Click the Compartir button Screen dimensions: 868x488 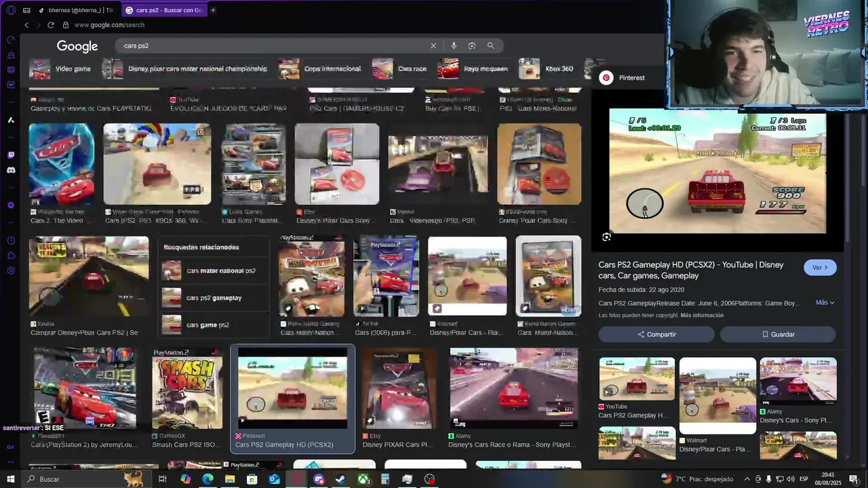[656, 334]
